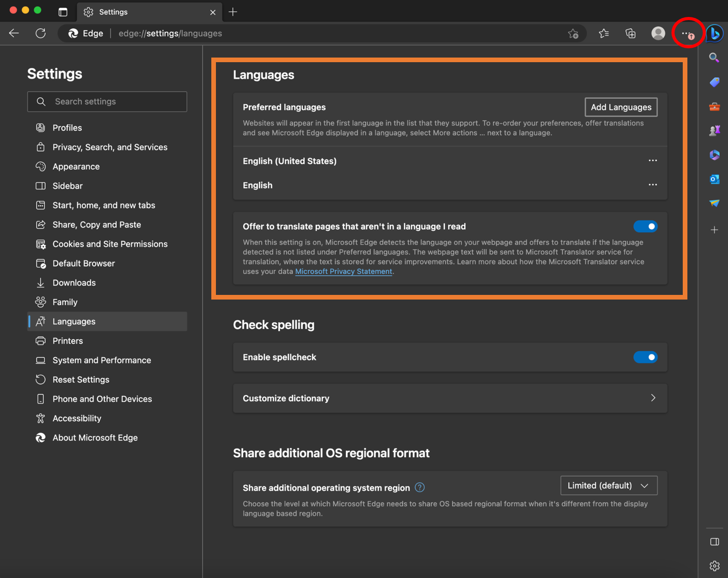This screenshot has width=728, height=578.
Task: Open Profiles settings section
Action: pyautogui.click(x=107, y=128)
